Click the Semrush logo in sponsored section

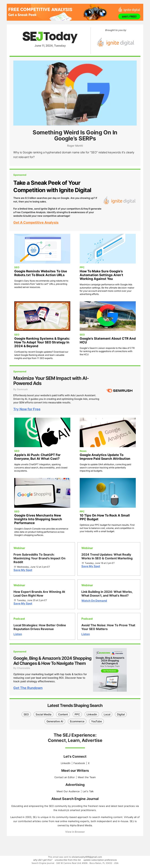(x=119, y=391)
